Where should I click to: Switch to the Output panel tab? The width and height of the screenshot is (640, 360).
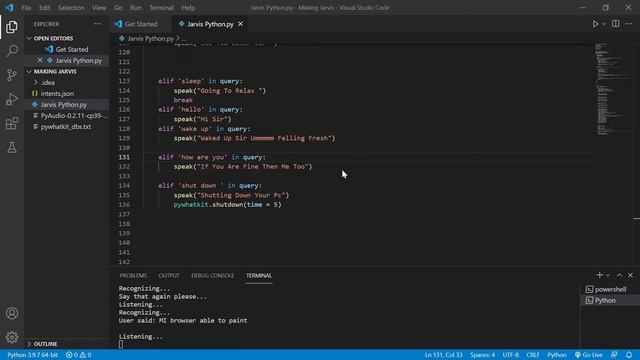click(x=169, y=276)
